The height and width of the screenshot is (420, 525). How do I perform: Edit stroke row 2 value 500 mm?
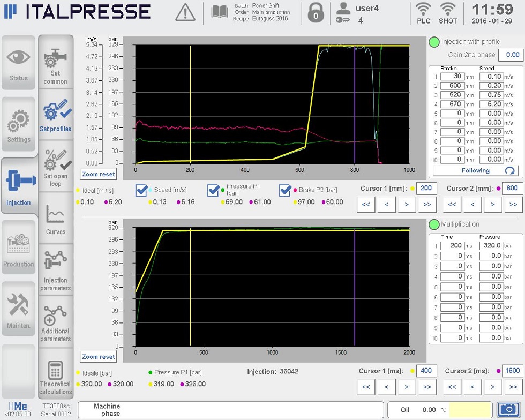tap(452, 86)
